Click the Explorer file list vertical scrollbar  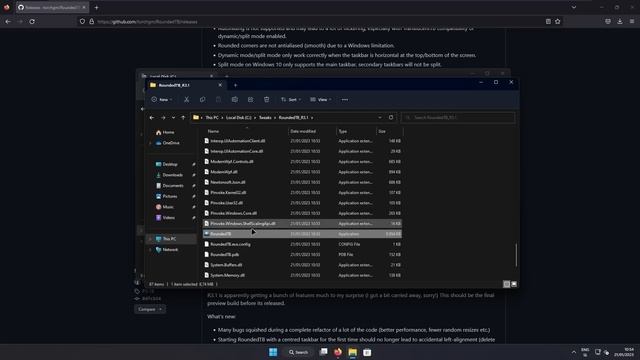pos(516,255)
